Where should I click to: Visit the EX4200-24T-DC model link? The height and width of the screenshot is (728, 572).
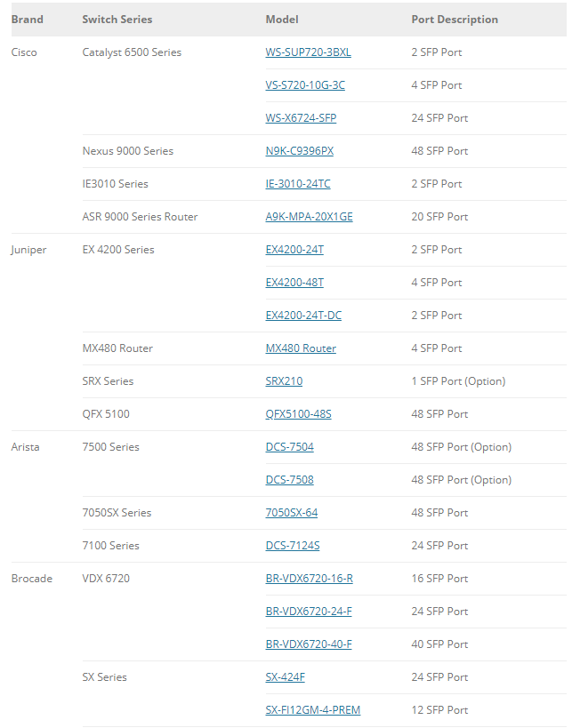click(302, 316)
